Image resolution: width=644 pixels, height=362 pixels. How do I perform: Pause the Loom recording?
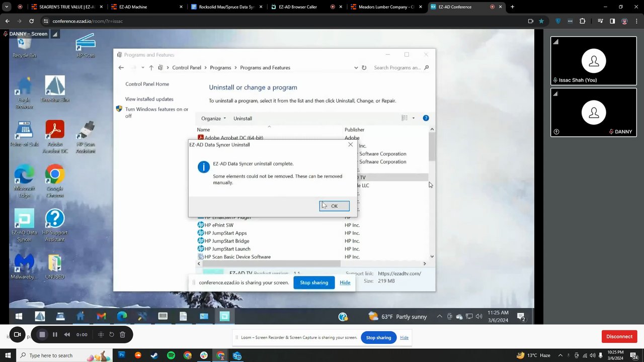55,334
